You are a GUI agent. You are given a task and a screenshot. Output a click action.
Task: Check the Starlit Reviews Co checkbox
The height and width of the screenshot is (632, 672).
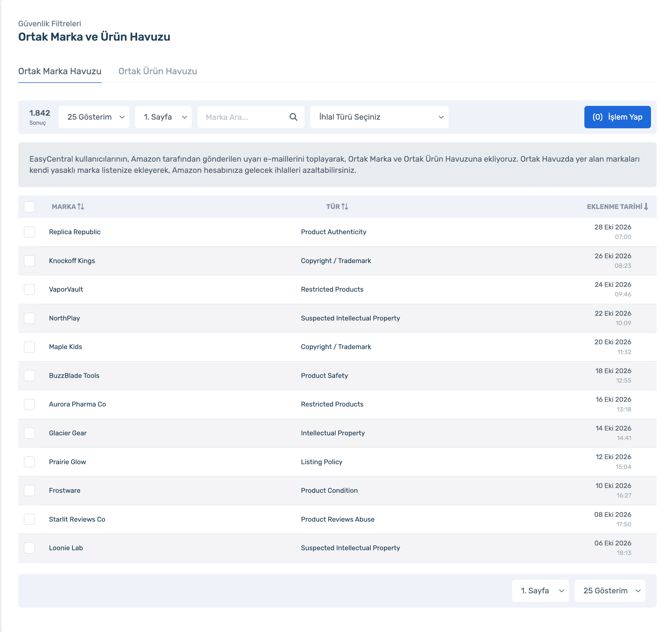coord(29,519)
